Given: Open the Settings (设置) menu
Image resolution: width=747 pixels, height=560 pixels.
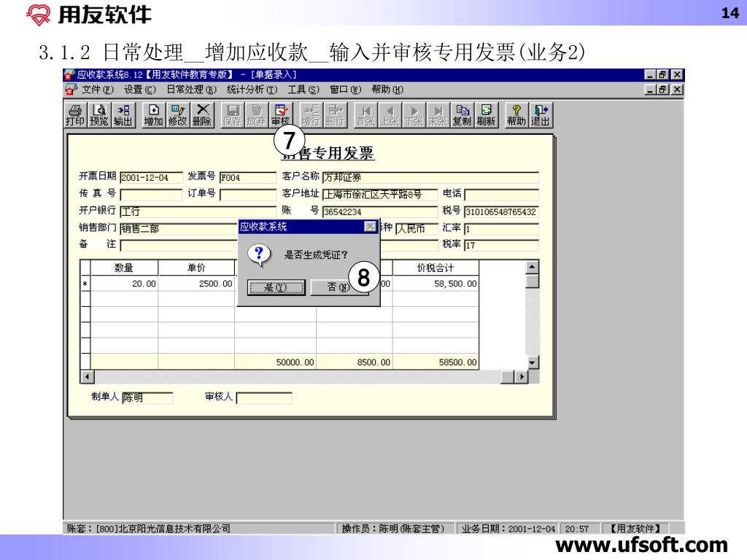Looking at the screenshot, I should coord(139,90).
